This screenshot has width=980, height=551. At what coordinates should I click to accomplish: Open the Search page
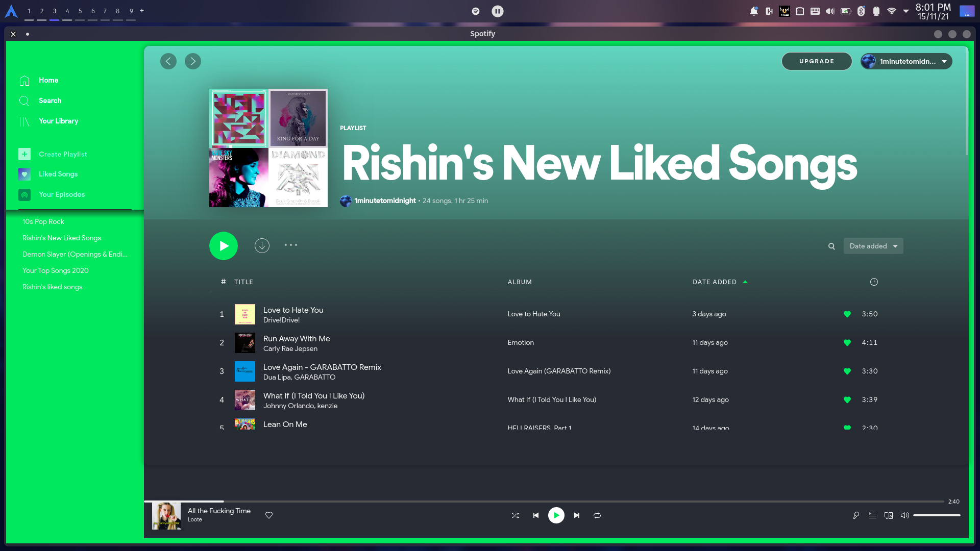point(50,101)
